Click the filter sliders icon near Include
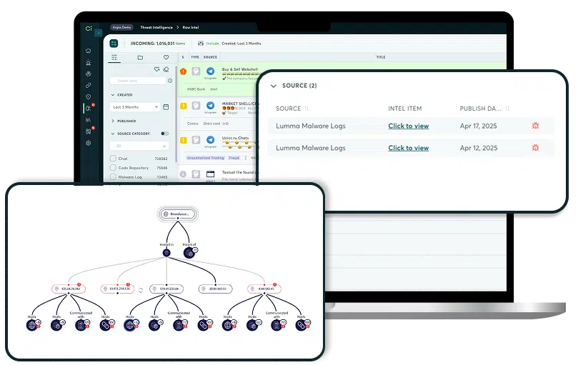588x365 pixels. [201, 44]
